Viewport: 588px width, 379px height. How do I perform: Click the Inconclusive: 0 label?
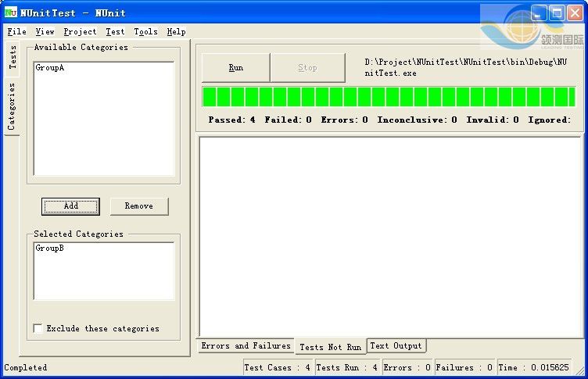pyautogui.click(x=417, y=120)
